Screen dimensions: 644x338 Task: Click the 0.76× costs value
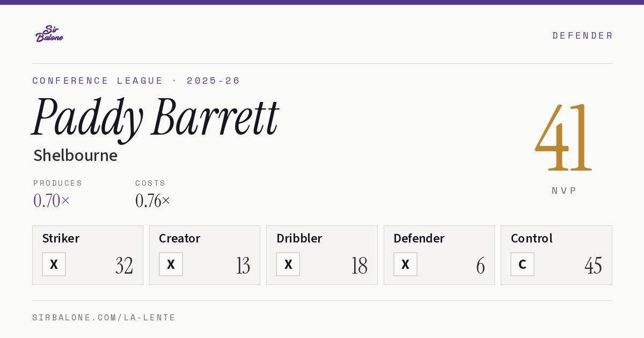(x=153, y=201)
